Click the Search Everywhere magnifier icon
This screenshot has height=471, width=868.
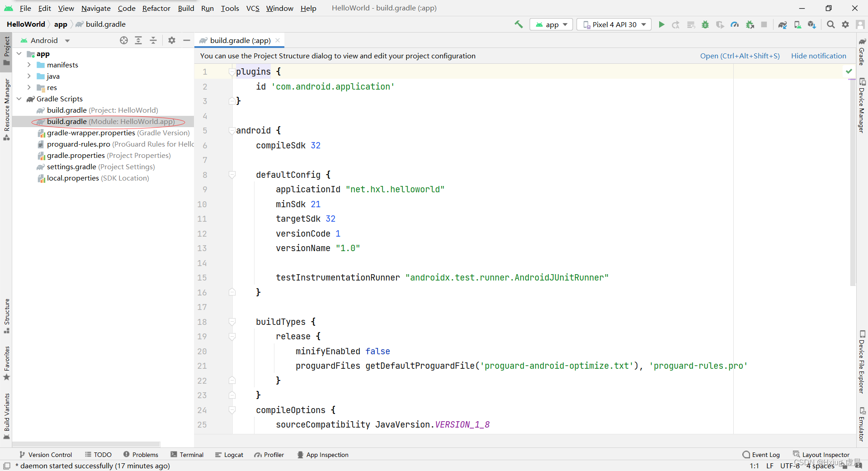(831, 24)
